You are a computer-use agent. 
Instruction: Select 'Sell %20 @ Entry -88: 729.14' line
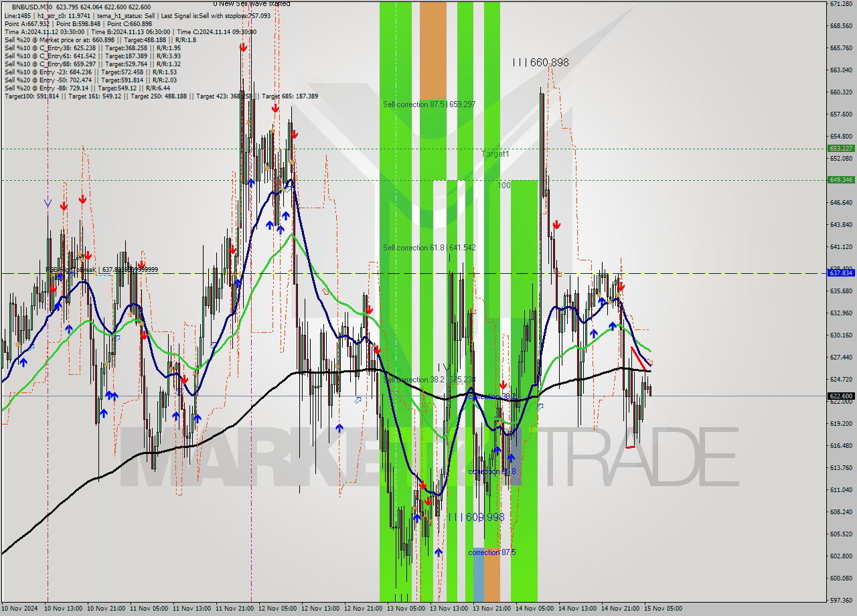pos(87,88)
